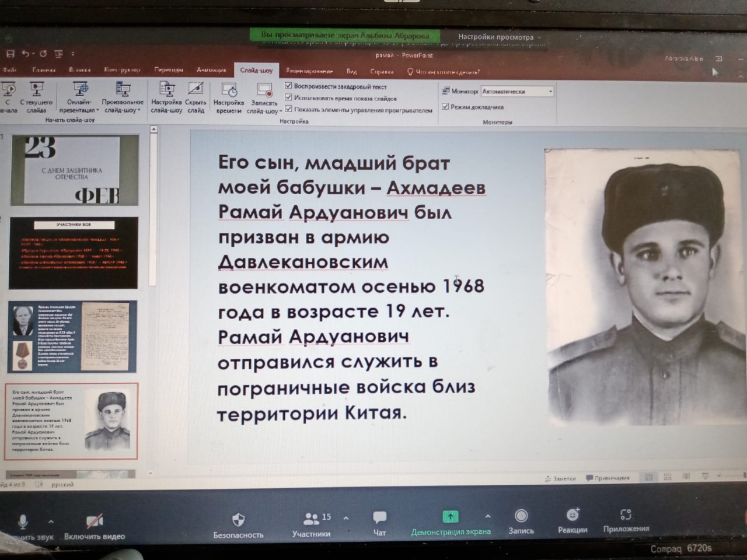Open Zoom 'Приложения' icon
Image resolution: width=747 pixels, height=560 pixels.
click(x=626, y=514)
